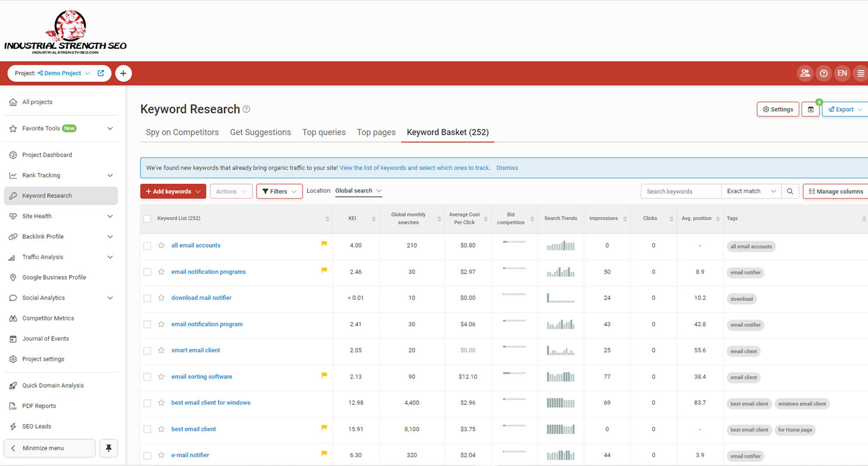Select Keyword Basket (252) tab
This screenshot has height=466, width=868.
(448, 132)
